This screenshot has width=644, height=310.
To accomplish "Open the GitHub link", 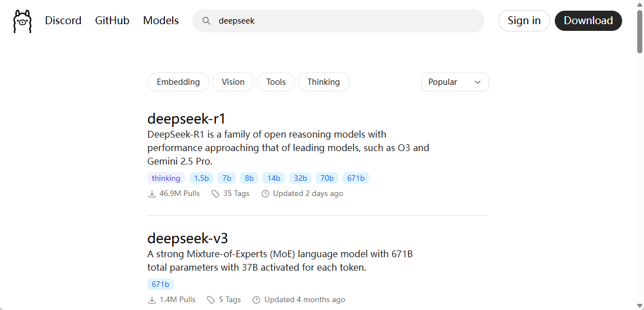I will tap(112, 21).
